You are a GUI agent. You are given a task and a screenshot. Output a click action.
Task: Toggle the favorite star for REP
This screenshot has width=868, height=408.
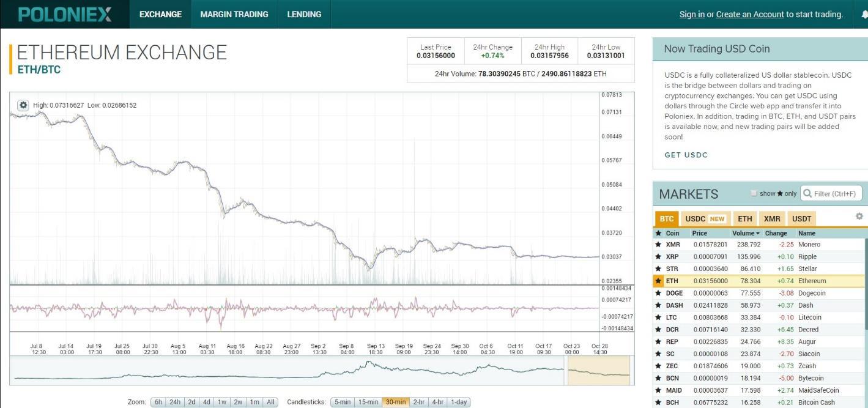pos(658,342)
